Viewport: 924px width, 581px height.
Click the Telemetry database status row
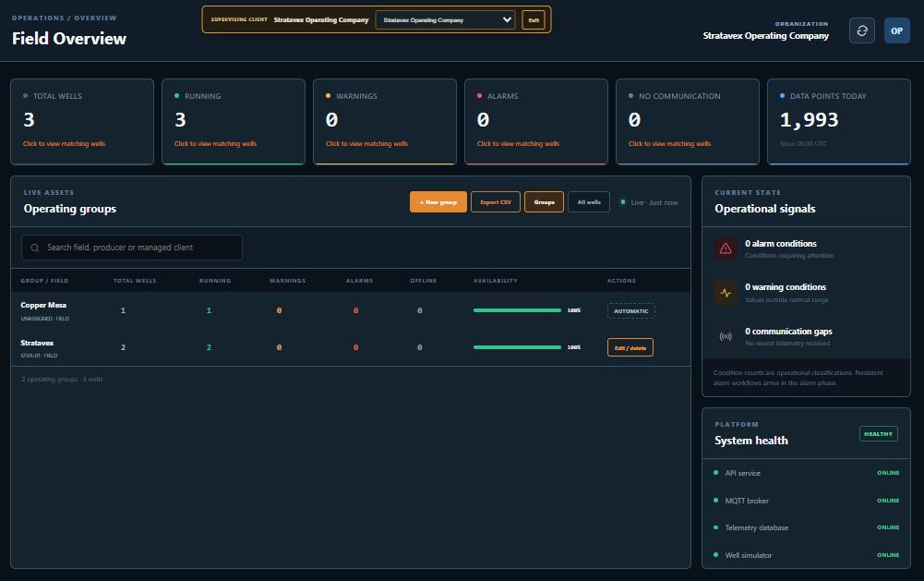coord(806,528)
